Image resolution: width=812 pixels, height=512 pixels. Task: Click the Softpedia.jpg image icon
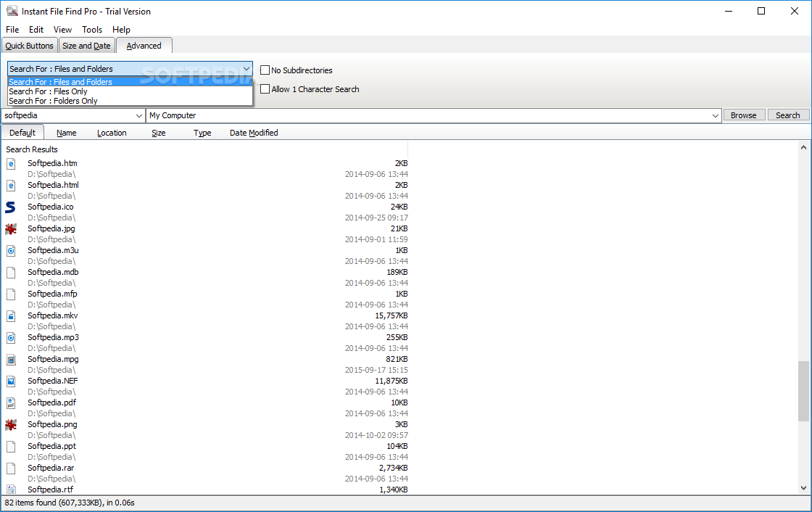click(11, 229)
